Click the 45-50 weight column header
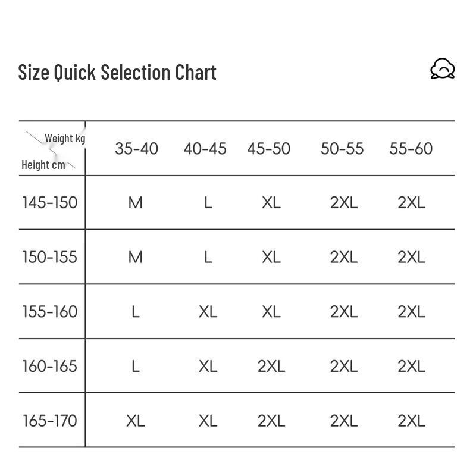The width and height of the screenshot is (476, 476). pyautogui.click(x=268, y=148)
